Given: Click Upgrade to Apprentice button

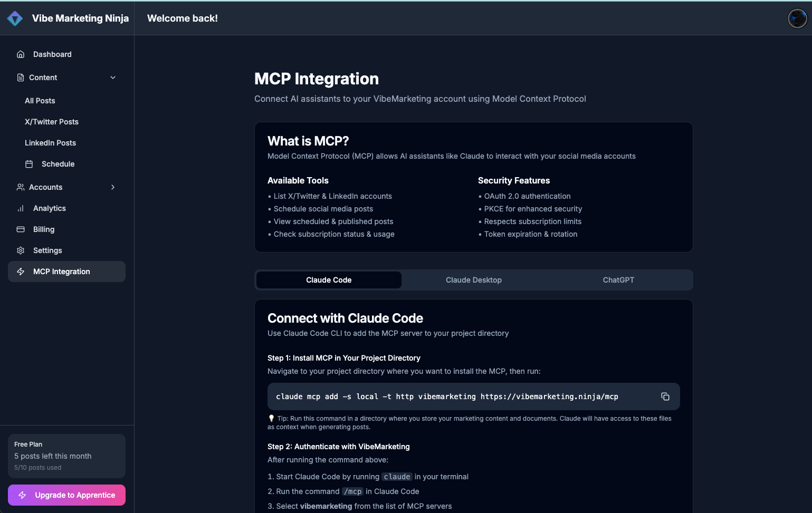Looking at the screenshot, I should pyautogui.click(x=66, y=495).
